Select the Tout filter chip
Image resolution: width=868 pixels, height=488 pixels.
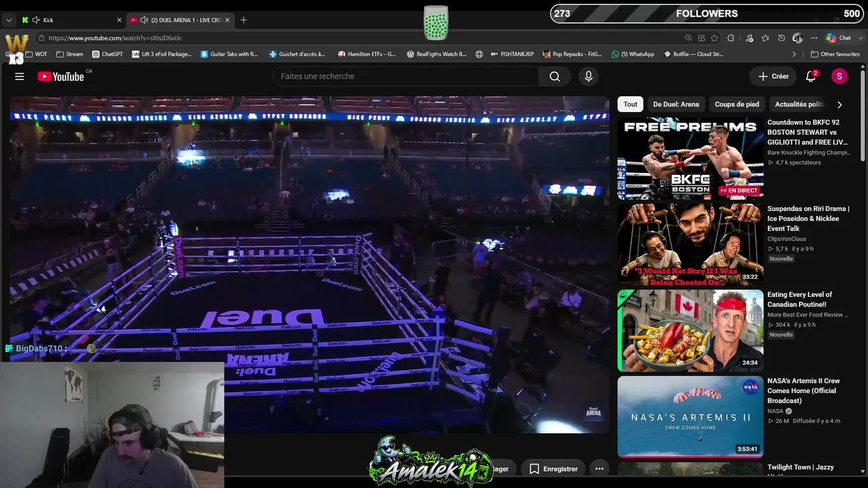pos(631,104)
